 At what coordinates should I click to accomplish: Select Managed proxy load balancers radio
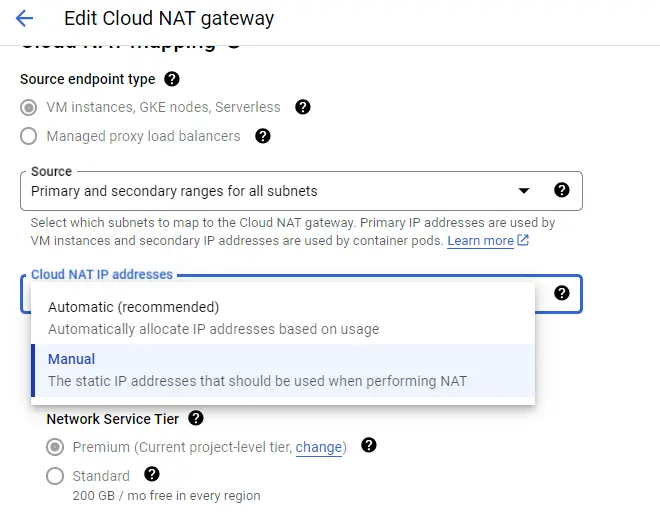pos(29,136)
